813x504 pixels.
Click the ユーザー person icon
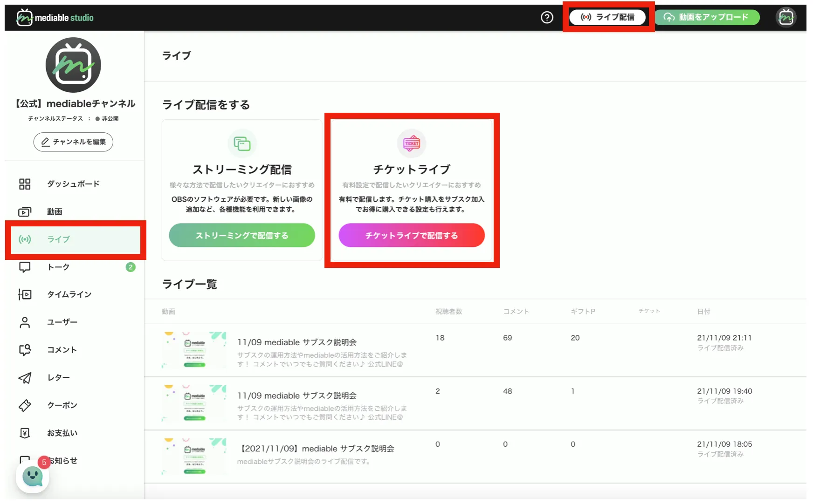pyautogui.click(x=25, y=322)
